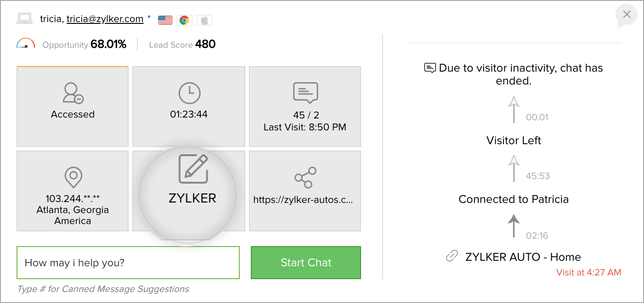Click the Chrome browser icon
Viewport: 644px width, 303px height.
click(x=184, y=20)
